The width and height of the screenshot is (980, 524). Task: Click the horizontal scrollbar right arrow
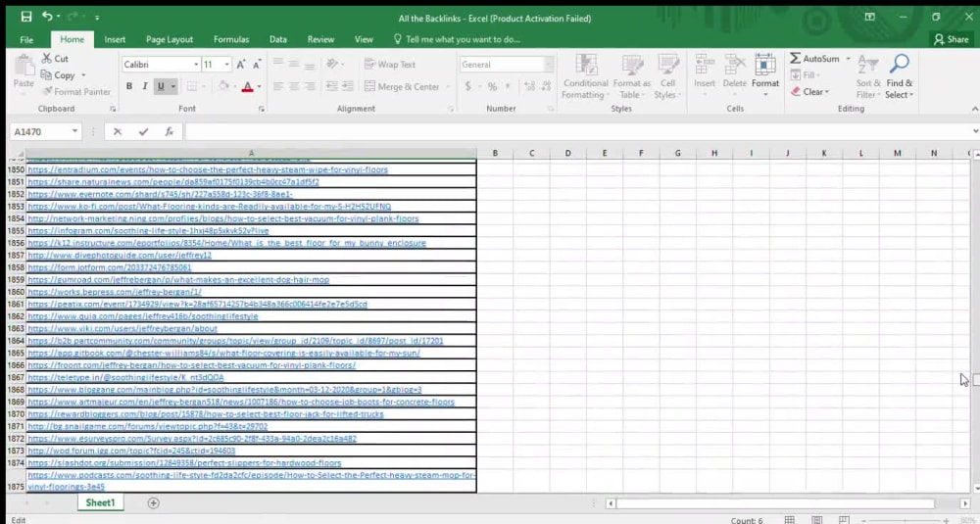click(x=965, y=502)
